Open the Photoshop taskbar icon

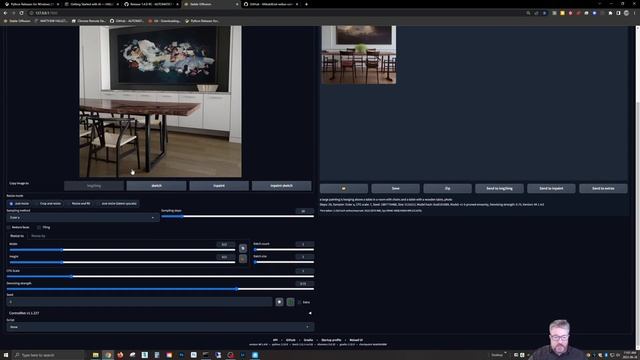[x=181, y=355]
